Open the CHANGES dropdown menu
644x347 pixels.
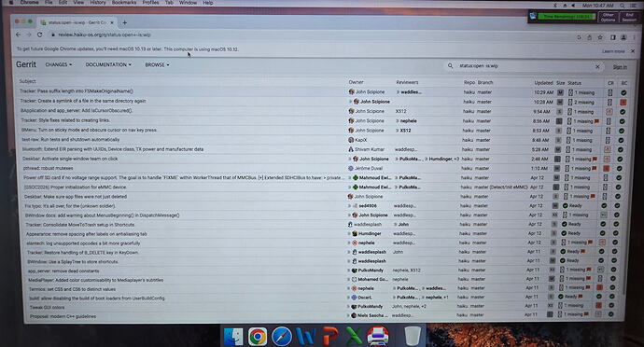(x=58, y=64)
